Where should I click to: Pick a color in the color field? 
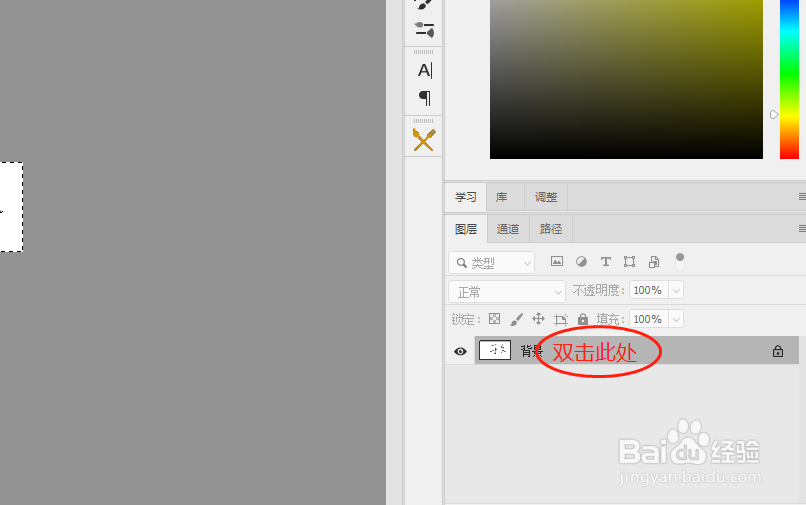coord(626,79)
